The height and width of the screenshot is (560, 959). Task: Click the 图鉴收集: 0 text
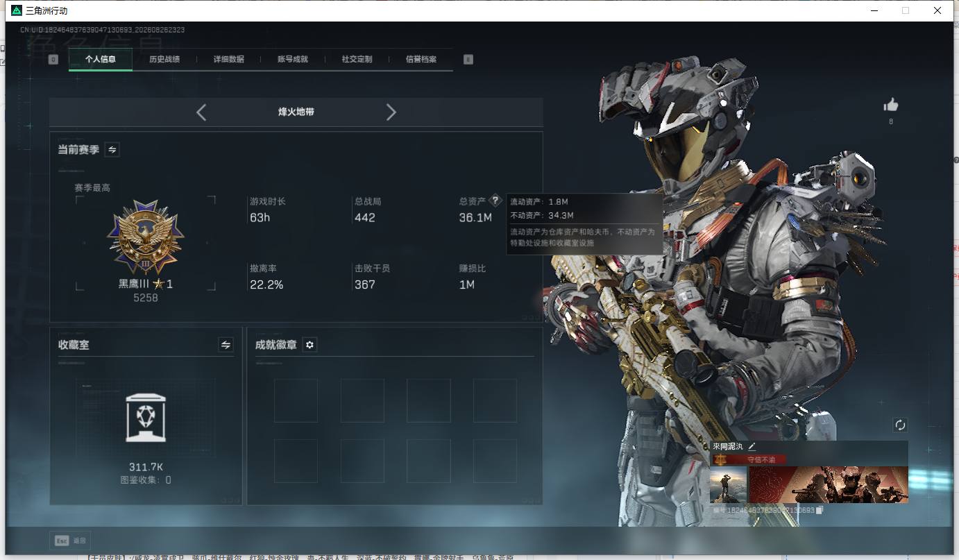point(146,480)
